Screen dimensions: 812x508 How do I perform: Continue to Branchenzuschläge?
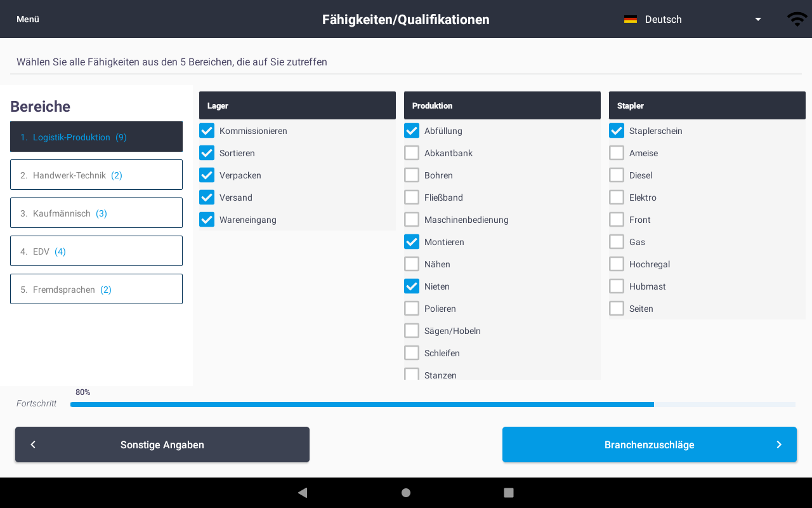(x=650, y=444)
